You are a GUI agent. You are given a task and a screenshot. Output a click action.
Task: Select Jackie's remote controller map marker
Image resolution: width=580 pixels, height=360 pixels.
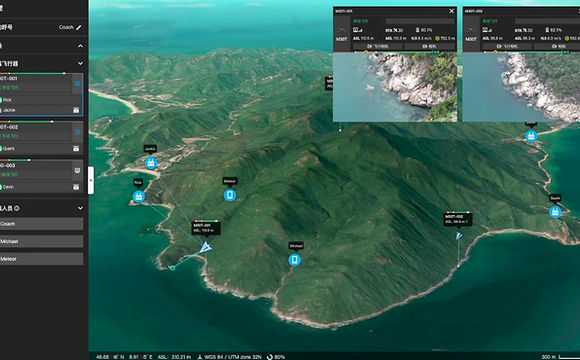(x=151, y=163)
